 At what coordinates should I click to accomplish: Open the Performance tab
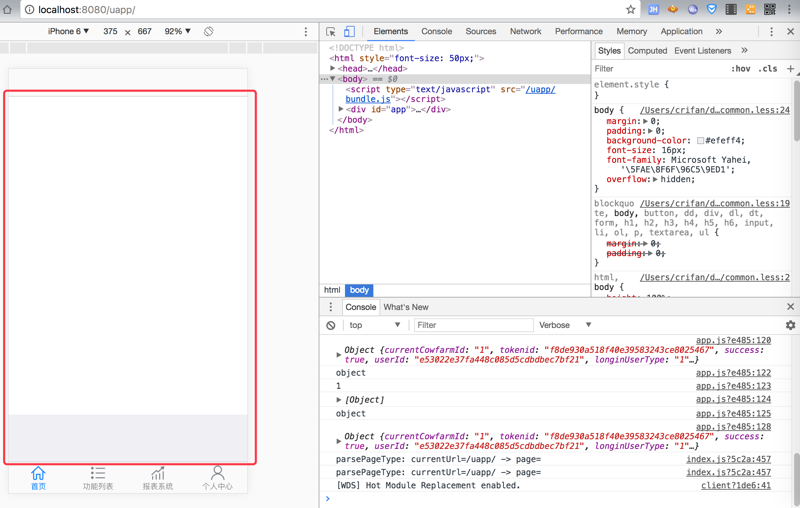[x=579, y=31]
